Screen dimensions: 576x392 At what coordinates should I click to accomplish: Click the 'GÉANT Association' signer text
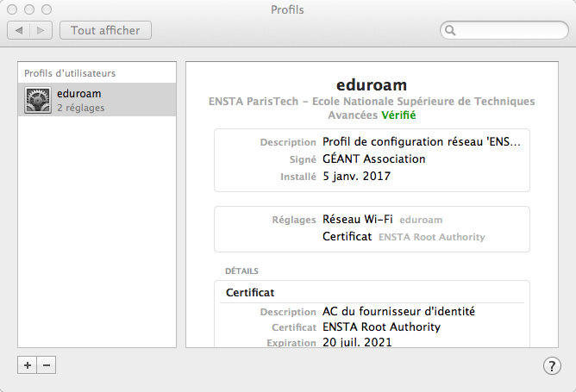[374, 159]
